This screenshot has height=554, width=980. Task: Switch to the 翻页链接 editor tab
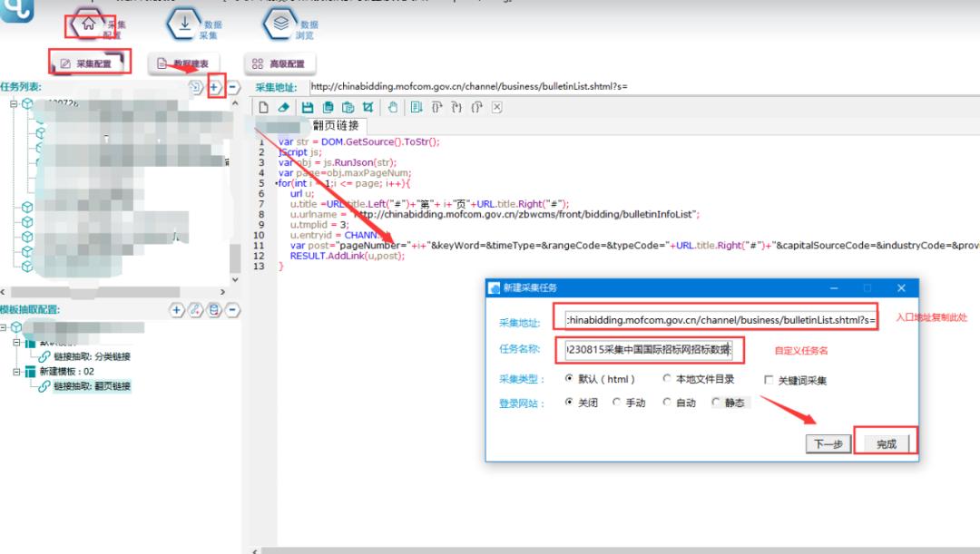point(335,125)
